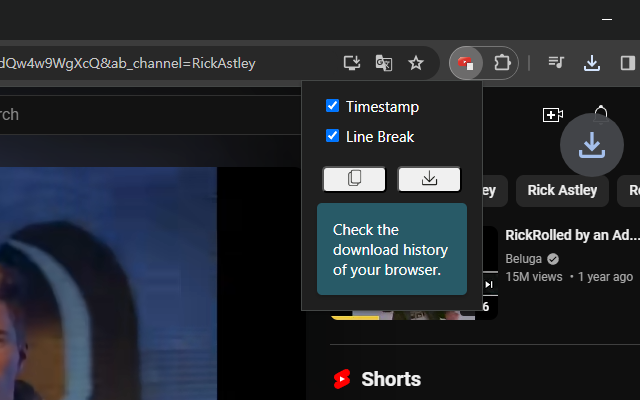Click the Shorts section logo icon
The image size is (640, 400).
pos(342,379)
